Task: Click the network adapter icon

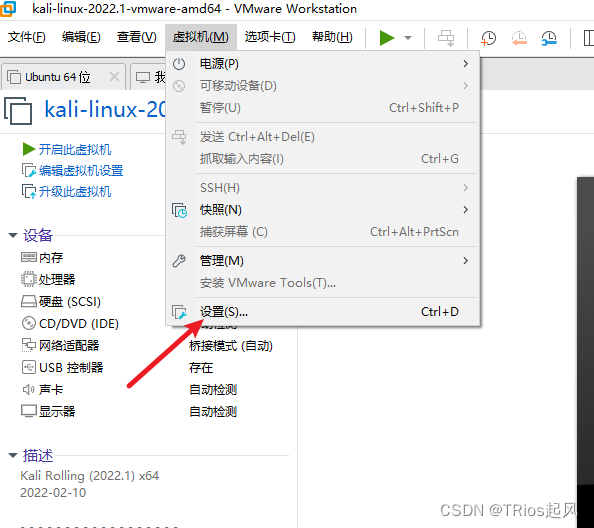Action: click(29, 345)
